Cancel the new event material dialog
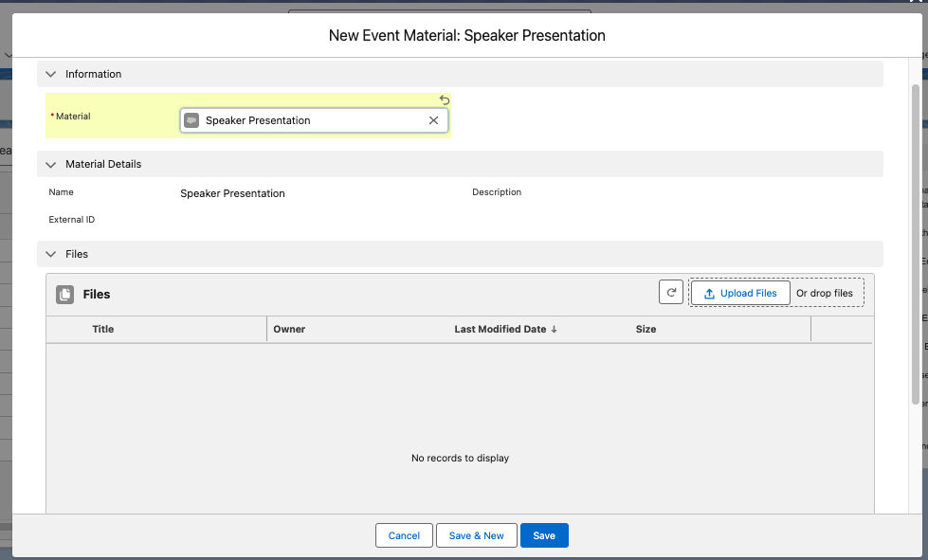This screenshot has width=928, height=560. 404,535
